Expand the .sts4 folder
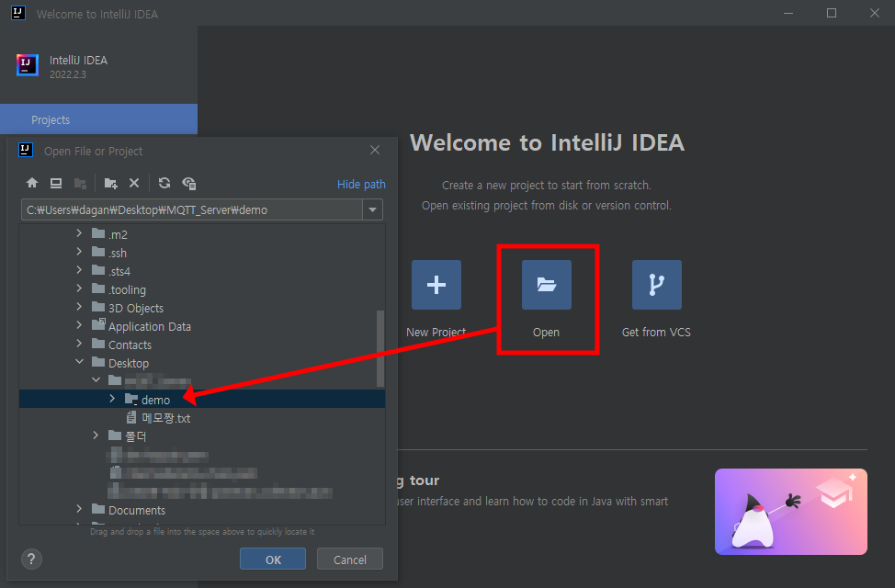Image resolution: width=895 pixels, height=588 pixels. (x=79, y=270)
